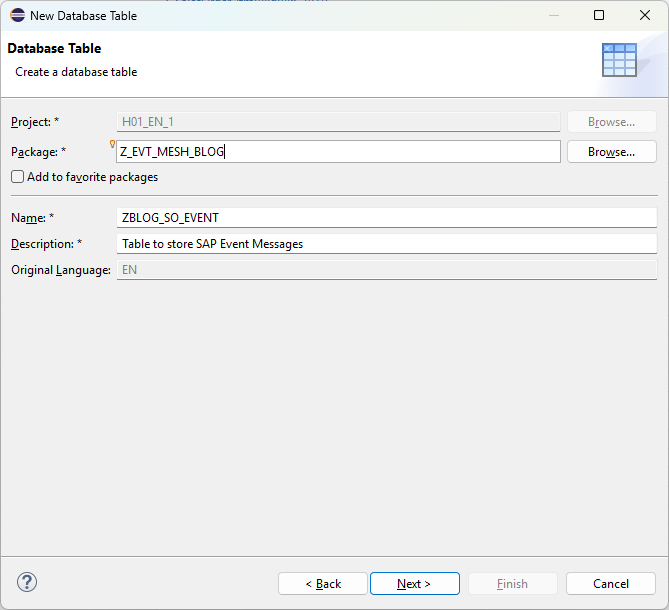Click the Description label text

point(42,244)
